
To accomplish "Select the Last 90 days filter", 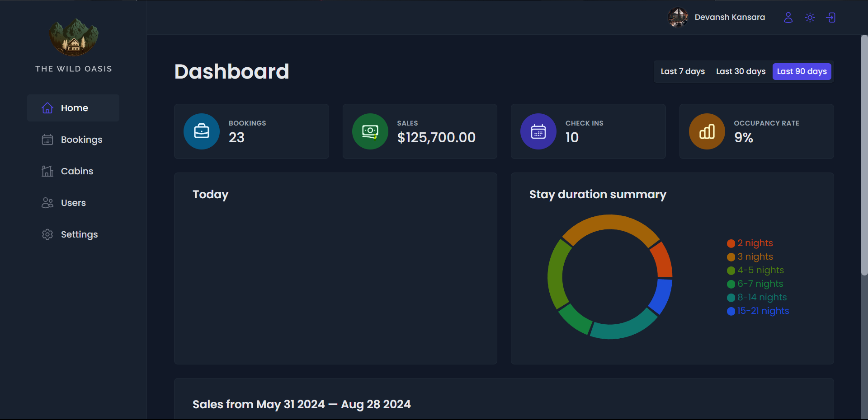I will click(x=802, y=71).
